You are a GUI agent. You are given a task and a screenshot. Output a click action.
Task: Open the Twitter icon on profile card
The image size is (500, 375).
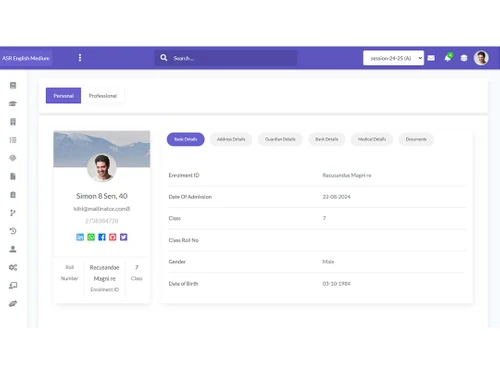point(124,237)
